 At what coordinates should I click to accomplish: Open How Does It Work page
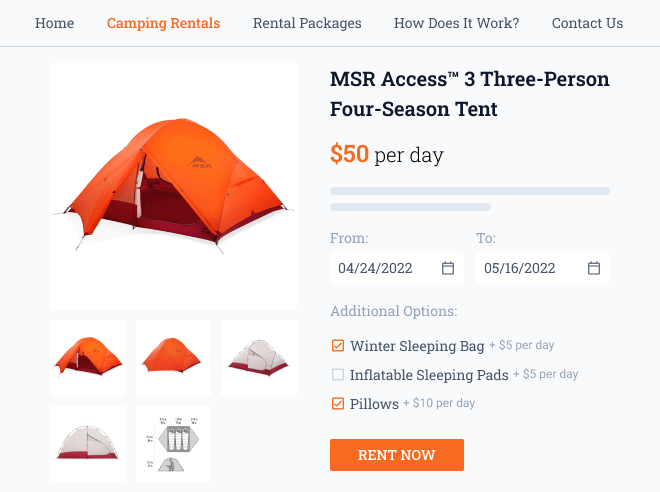tap(456, 23)
